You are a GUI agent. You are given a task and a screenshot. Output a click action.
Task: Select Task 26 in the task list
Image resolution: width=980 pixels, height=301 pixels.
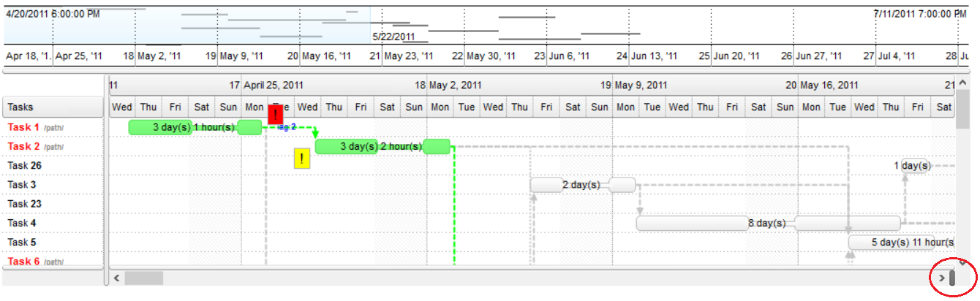(24, 166)
